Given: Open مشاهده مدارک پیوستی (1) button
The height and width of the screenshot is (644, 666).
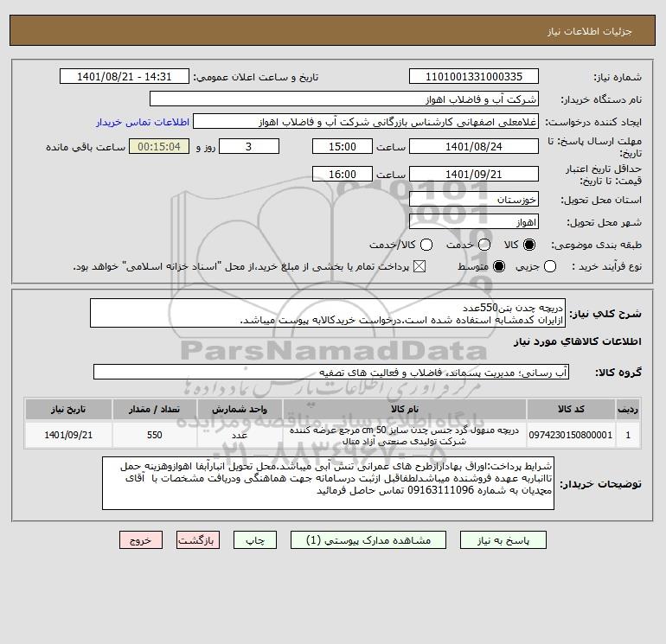Looking at the screenshot, I should coord(368,540).
